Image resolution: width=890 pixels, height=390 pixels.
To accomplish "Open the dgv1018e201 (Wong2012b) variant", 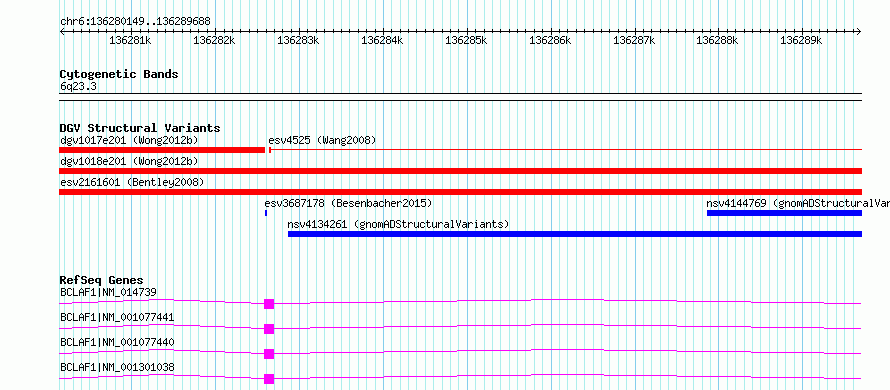I will [129, 161].
